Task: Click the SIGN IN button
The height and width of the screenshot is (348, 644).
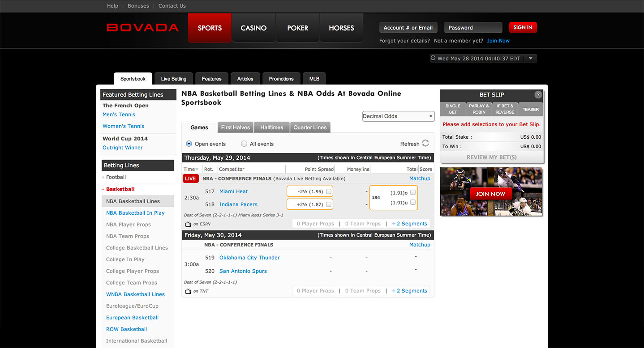Action: (523, 27)
